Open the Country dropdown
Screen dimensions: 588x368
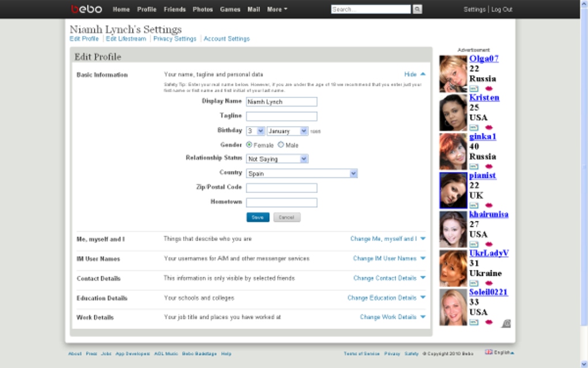301,173
